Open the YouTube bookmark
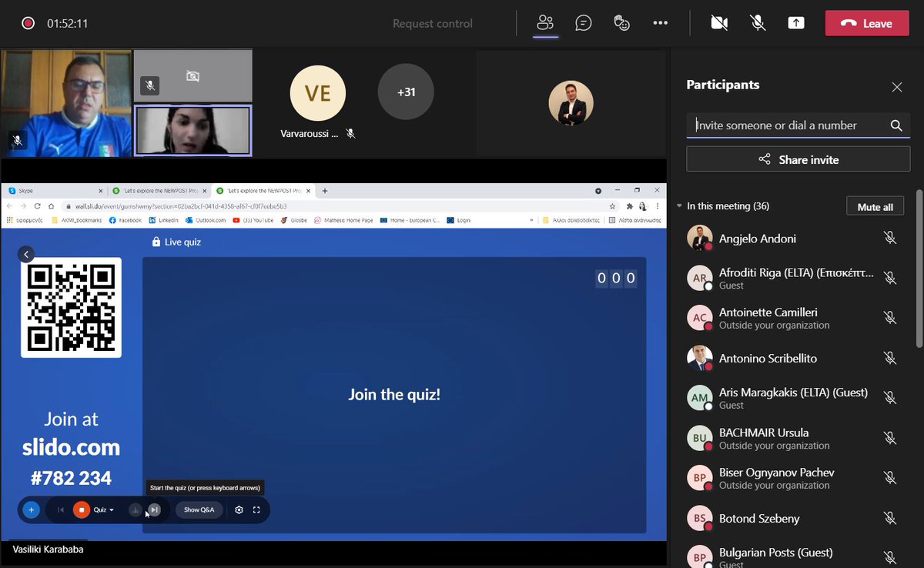 coord(253,220)
